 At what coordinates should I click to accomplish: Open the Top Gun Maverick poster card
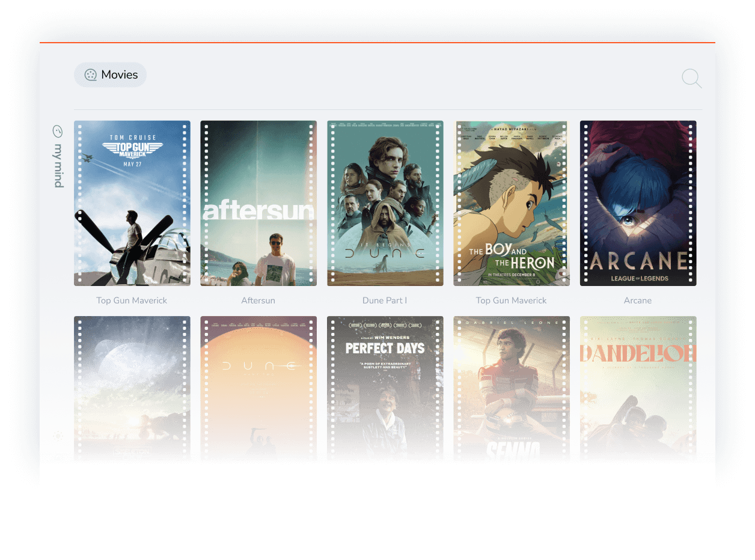click(132, 202)
